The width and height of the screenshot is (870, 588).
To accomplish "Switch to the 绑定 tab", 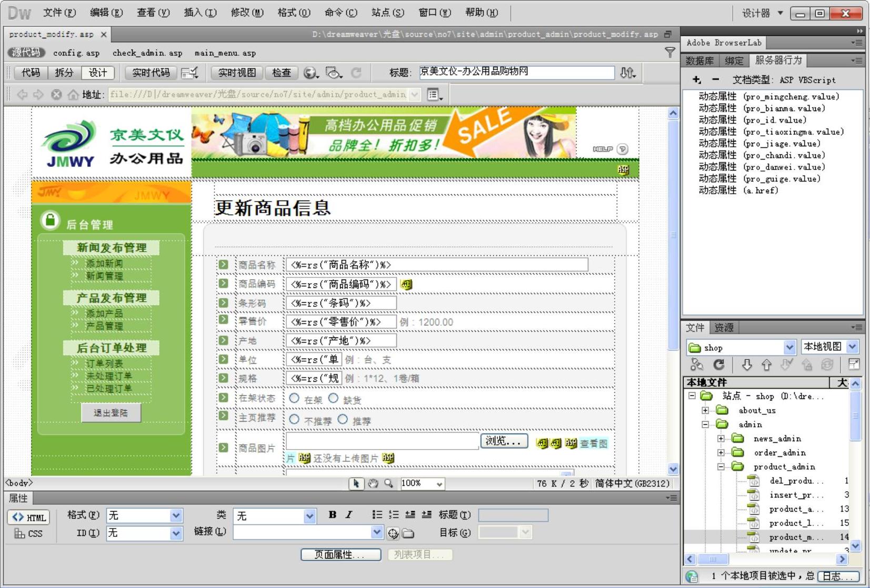I will point(734,61).
